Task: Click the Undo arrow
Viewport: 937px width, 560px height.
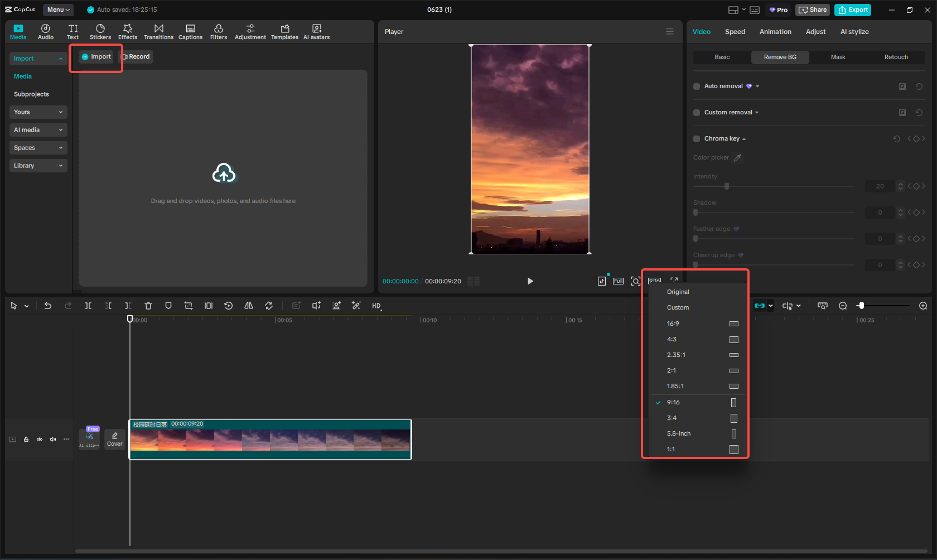Action: click(x=48, y=306)
